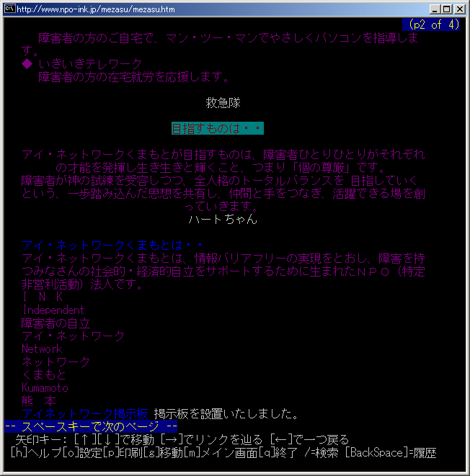Screen dimensions: 470x476
Task: Open the link アイ・ネットワークくまもとは・・
Action: coord(112,245)
